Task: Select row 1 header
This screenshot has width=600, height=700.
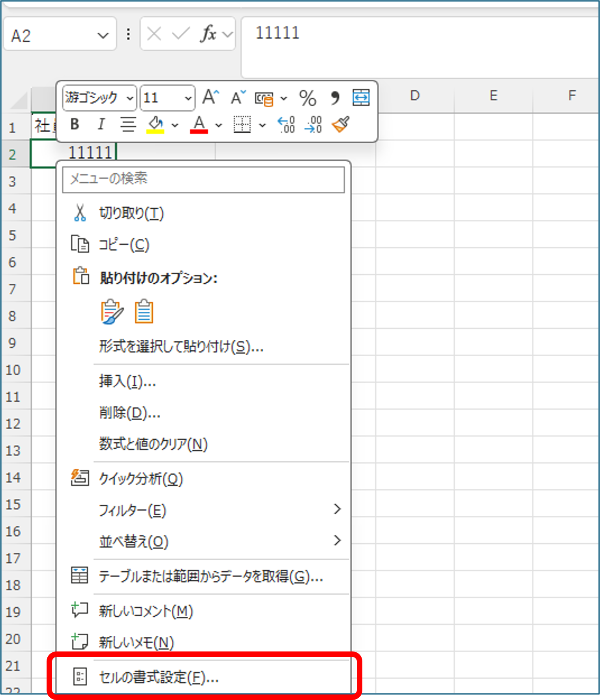Action: (x=16, y=127)
